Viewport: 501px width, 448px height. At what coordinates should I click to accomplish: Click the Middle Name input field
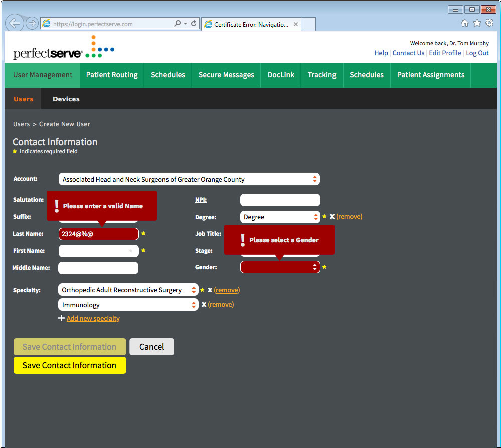pyautogui.click(x=98, y=268)
